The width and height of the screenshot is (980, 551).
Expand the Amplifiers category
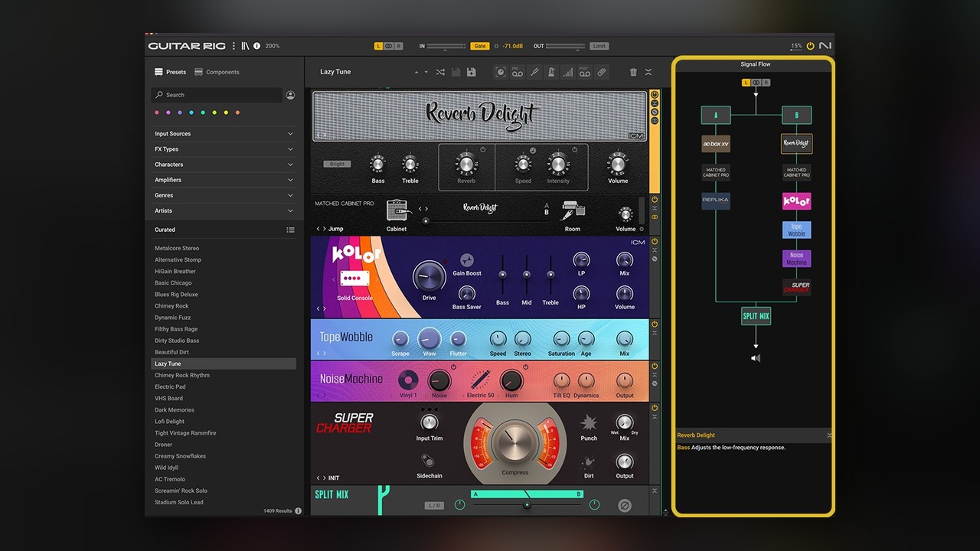(x=224, y=180)
